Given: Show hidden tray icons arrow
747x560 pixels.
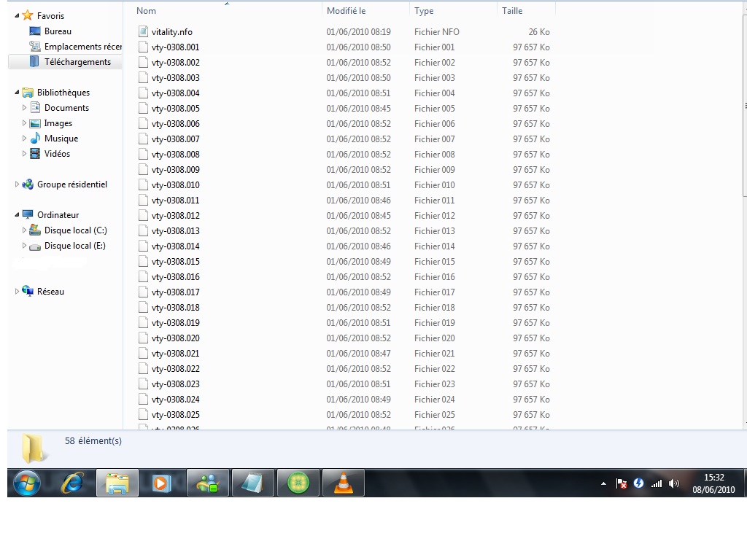Looking at the screenshot, I should pos(603,483).
